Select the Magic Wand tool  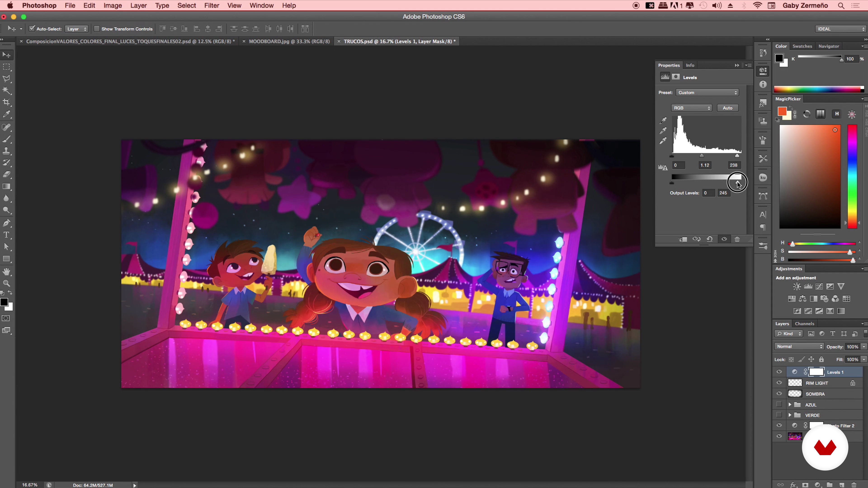(x=6, y=91)
